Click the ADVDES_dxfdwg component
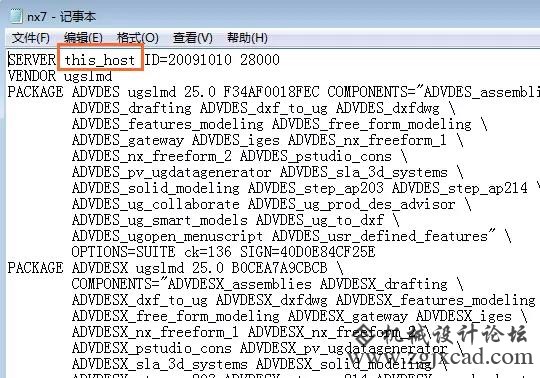The width and height of the screenshot is (540, 378). (x=387, y=108)
